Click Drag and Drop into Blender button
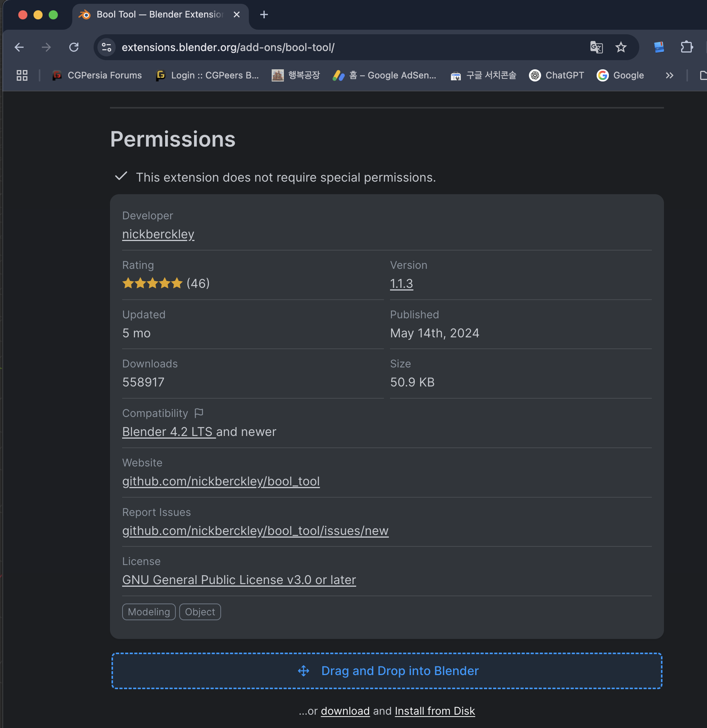Image resolution: width=707 pixels, height=728 pixels. (387, 671)
